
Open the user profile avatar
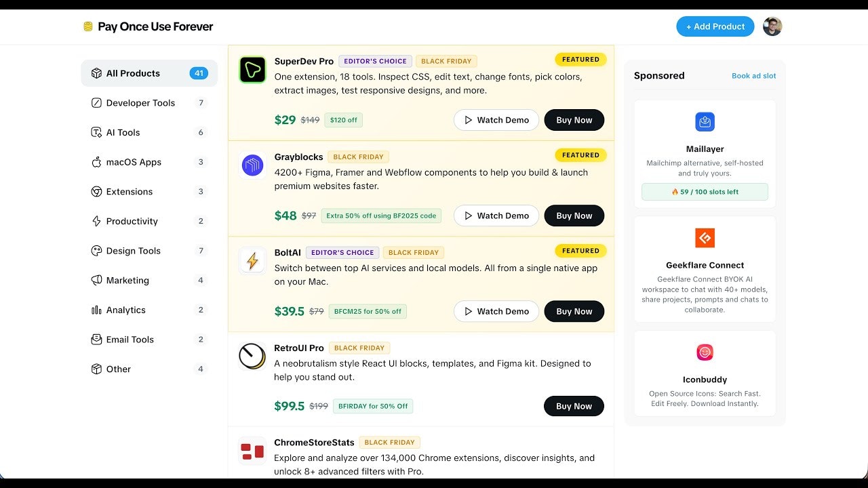point(772,26)
